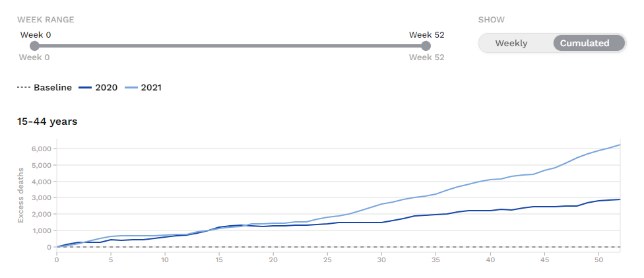Click the dashed Baseline line icon in legend
The height and width of the screenshot is (278, 644).
click(24, 87)
